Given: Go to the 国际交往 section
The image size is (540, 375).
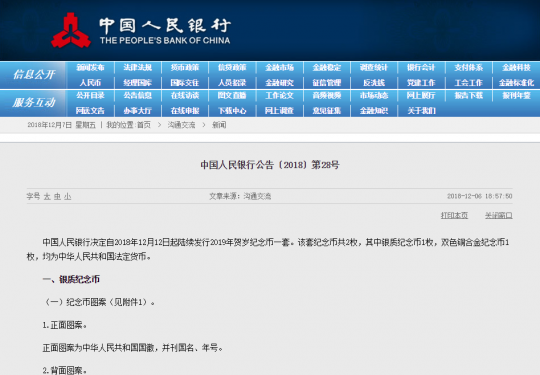Looking at the screenshot, I should (x=185, y=83).
